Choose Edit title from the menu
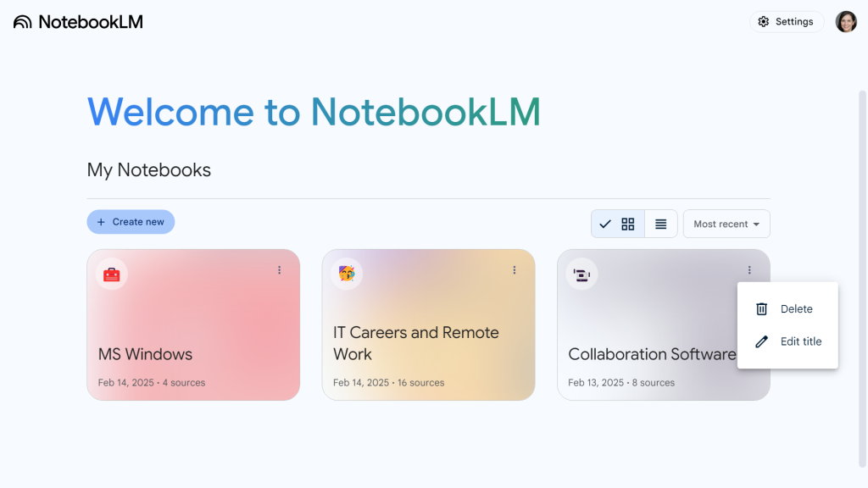868x488 pixels. (800, 341)
